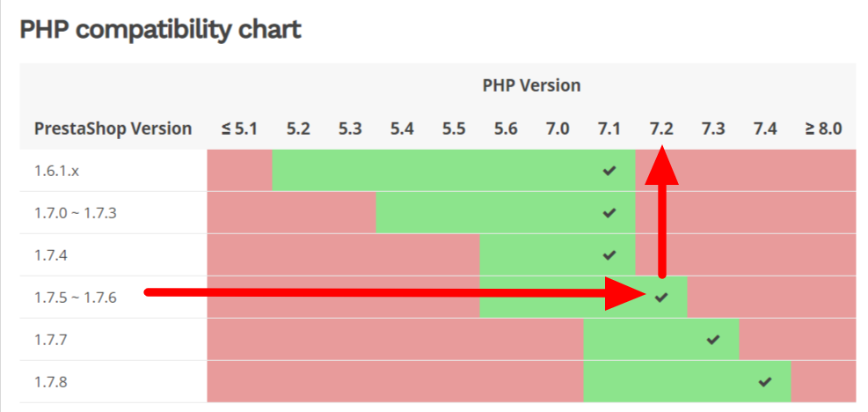Screen dimensions: 868x412
Task: Click the 1.7.5 ~ 1.7.6 row label
Action: (x=76, y=298)
